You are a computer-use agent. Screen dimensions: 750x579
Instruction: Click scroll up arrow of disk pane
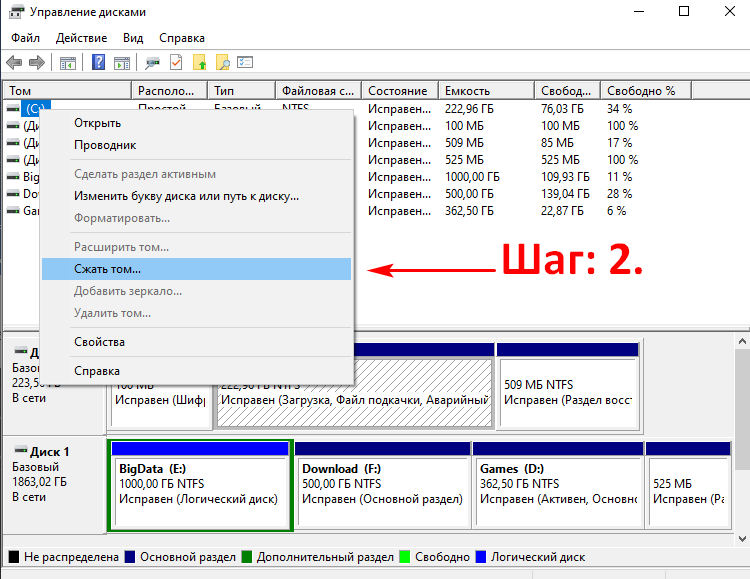(x=742, y=341)
